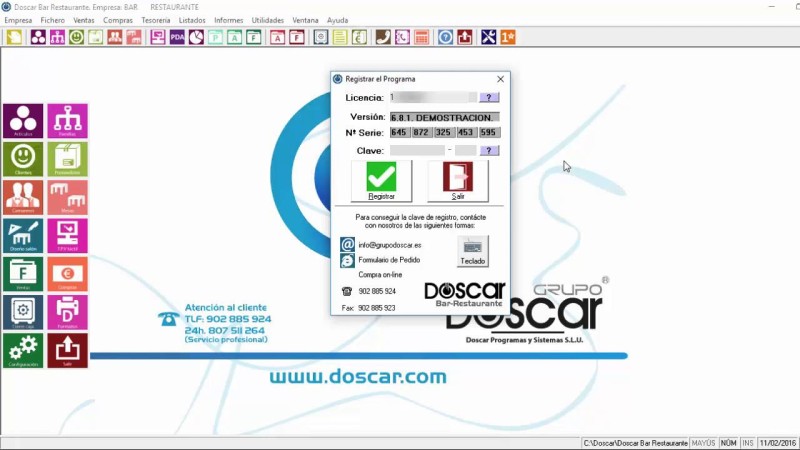Click the Formulario de Pedido link
Image resolution: width=800 pixels, height=450 pixels.
[389, 260]
